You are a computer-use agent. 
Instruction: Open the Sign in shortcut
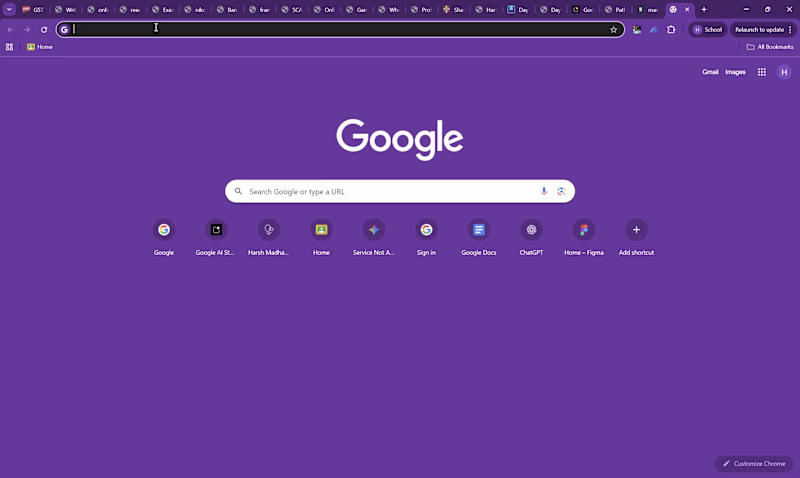coord(427,237)
